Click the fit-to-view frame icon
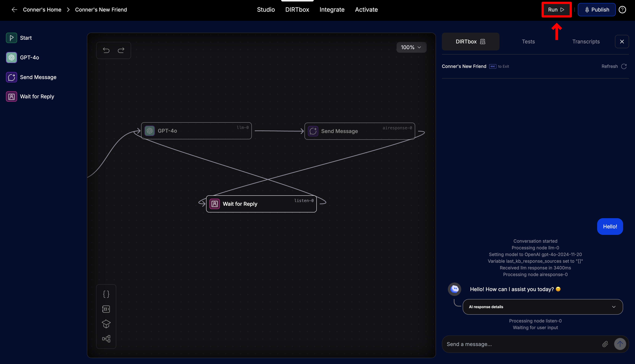The height and width of the screenshot is (364, 635). pos(106,309)
